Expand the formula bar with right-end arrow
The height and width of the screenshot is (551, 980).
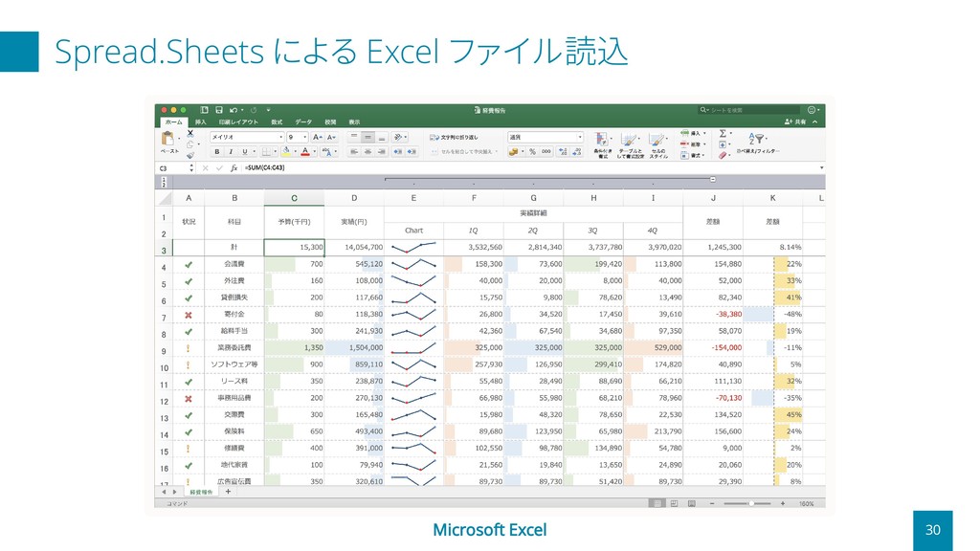click(821, 167)
